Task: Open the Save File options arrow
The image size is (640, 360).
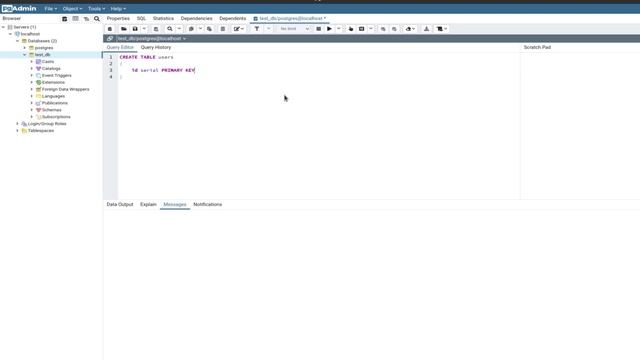Action: tap(144, 29)
